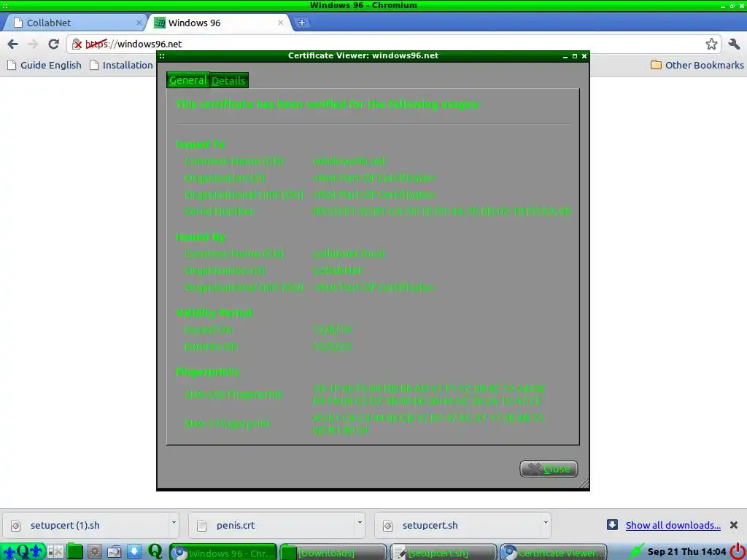747x560 pixels.
Task: Click the SHA-256 Fingerprint value text
Action: (x=429, y=394)
